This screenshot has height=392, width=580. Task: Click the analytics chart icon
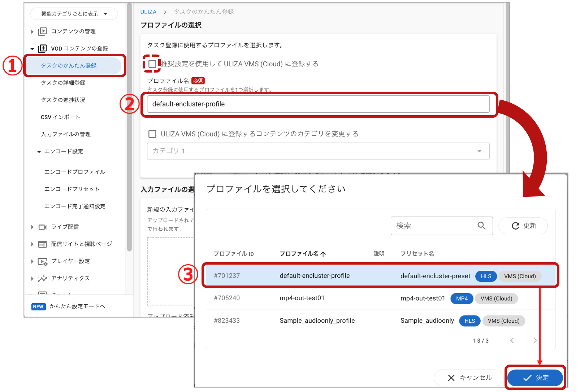tap(43, 278)
